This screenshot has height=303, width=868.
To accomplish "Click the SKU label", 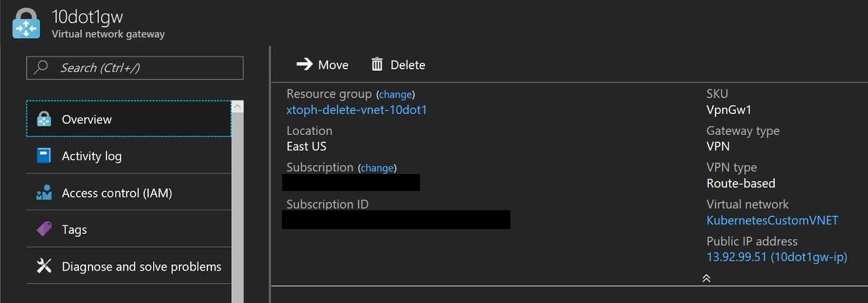I will tap(717, 94).
